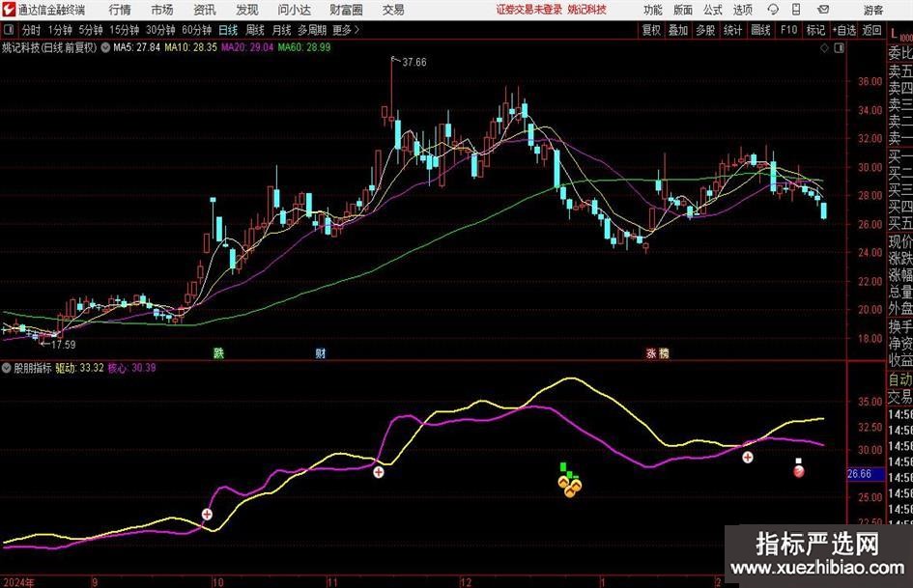The image size is (913, 588).
Task: Click the red ball signal at right
Action: pos(799,471)
